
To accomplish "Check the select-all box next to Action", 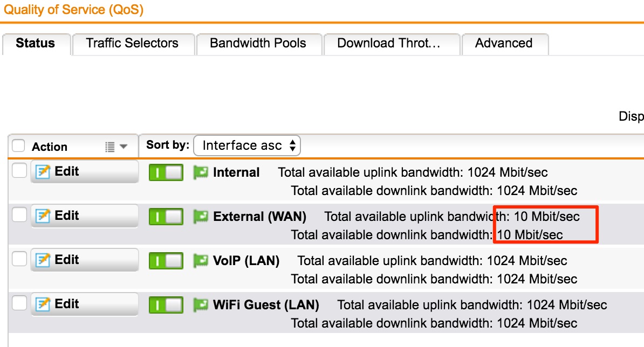I will 18,145.
